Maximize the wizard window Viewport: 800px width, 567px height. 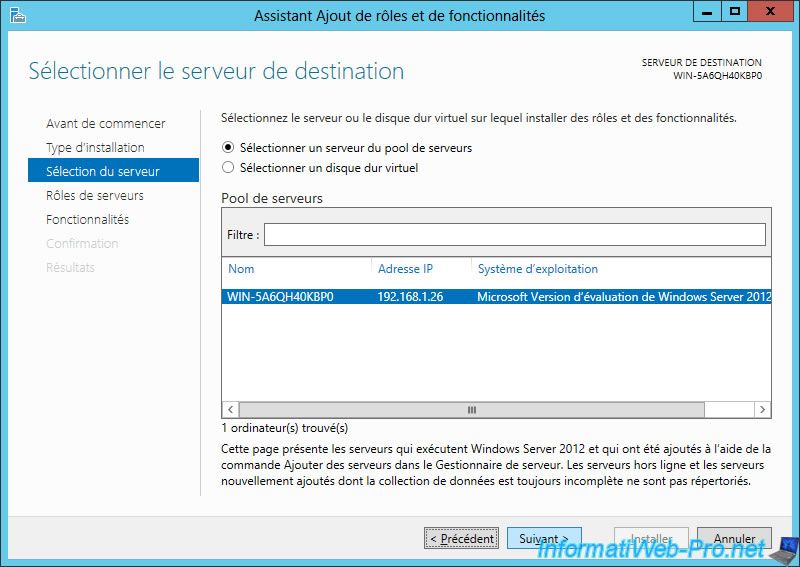[x=734, y=11]
